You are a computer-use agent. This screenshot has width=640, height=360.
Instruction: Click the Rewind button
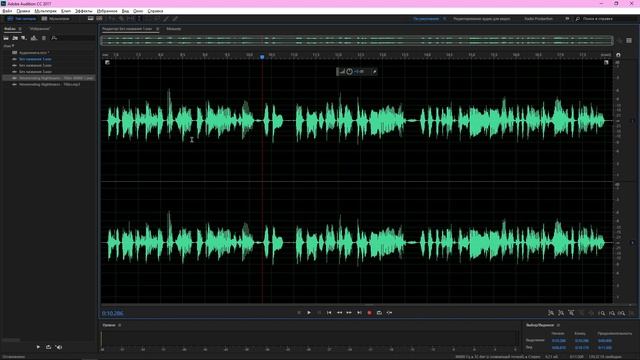(x=339, y=313)
